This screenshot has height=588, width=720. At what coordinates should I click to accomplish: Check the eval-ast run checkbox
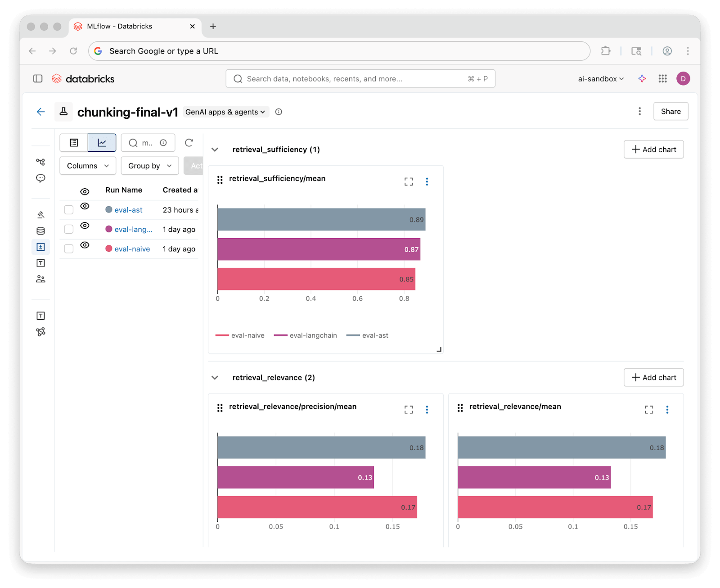pyautogui.click(x=69, y=210)
